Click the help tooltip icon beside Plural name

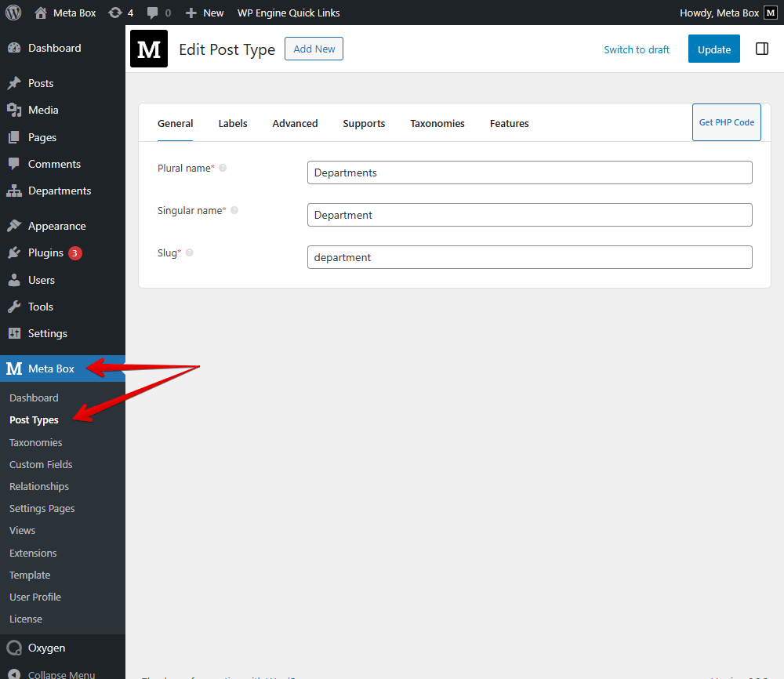tap(224, 166)
